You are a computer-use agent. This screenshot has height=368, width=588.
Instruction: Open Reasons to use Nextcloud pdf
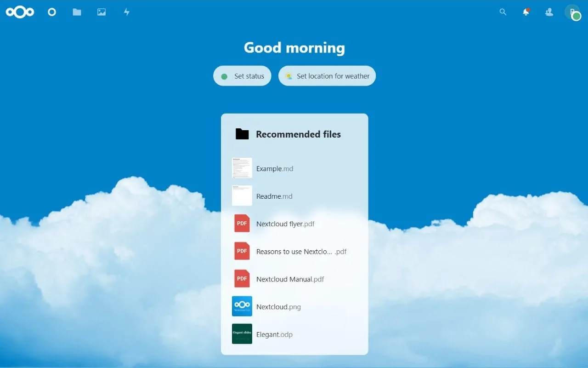[x=294, y=251]
